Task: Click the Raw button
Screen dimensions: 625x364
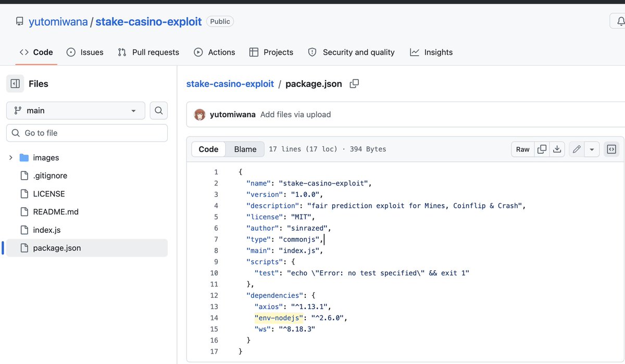Action: coord(522,149)
